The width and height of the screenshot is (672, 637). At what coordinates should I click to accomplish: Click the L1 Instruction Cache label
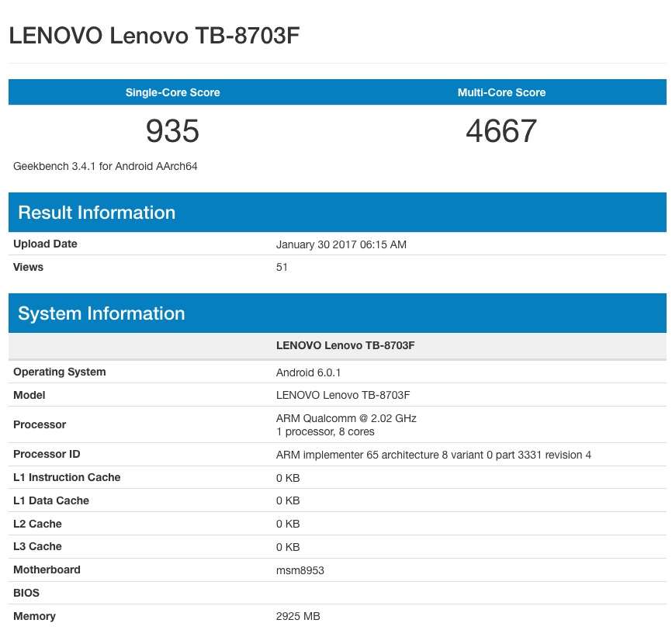click(67, 477)
